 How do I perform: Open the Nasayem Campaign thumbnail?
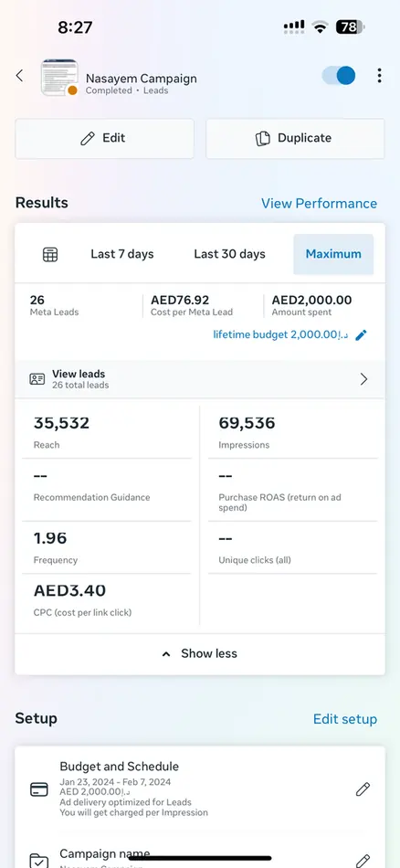(59, 78)
